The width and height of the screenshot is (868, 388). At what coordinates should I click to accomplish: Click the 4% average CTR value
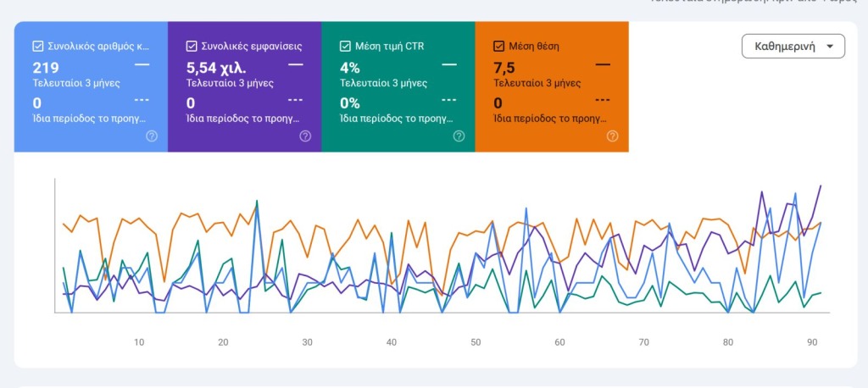pos(350,68)
